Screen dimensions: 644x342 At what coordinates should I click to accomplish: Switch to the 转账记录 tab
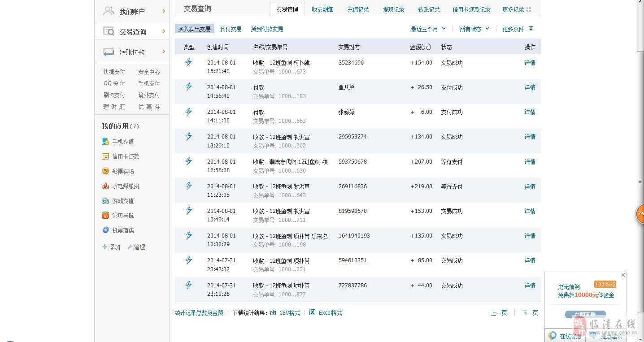429,9
